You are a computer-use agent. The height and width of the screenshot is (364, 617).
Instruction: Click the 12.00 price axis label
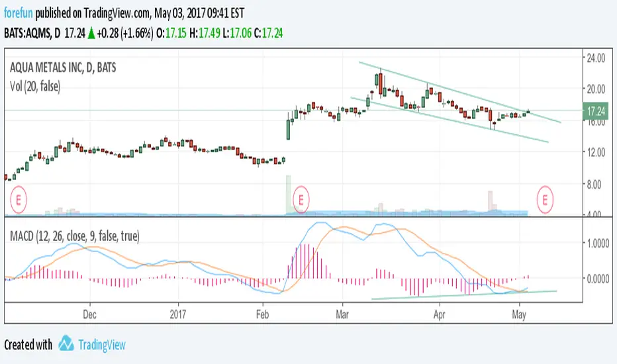pyautogui.click(x=596, y=152)
